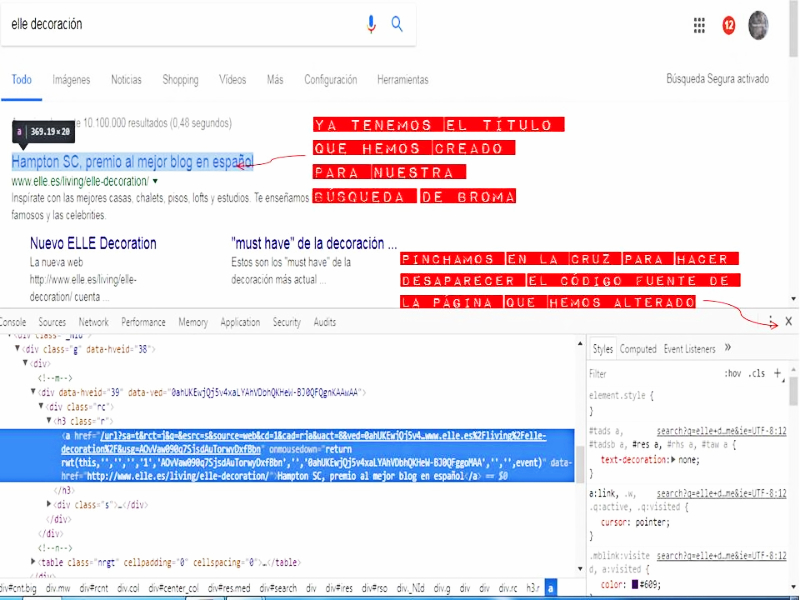The width and height of the screenshot is (800, 600).
Task: Switch to the Computed pane tab
Action: (x=638, y=349)
